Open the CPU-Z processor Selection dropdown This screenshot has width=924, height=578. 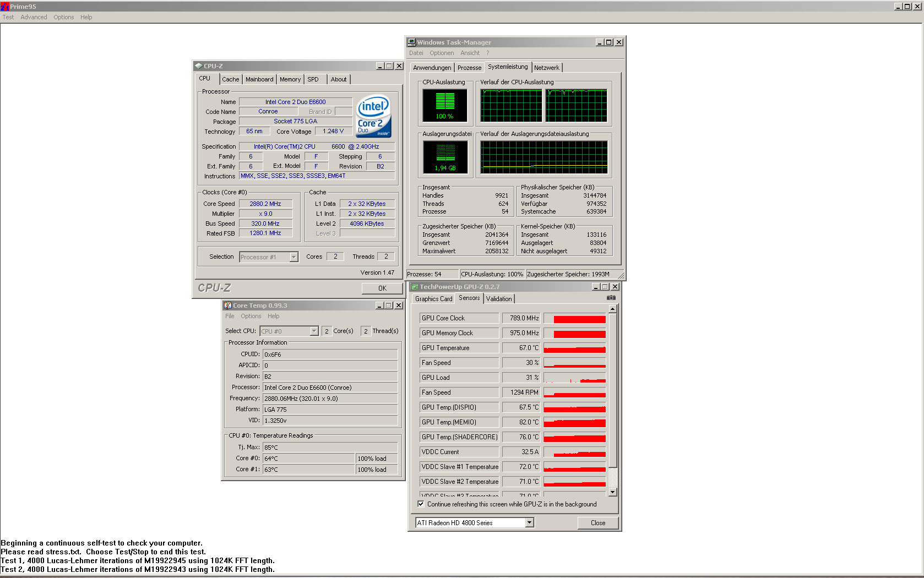(x=293, y=257)
